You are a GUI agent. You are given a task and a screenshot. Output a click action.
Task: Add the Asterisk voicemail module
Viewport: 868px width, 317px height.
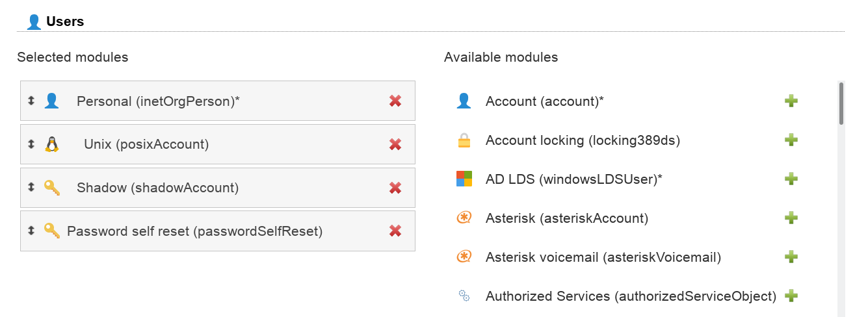[791, 257]
